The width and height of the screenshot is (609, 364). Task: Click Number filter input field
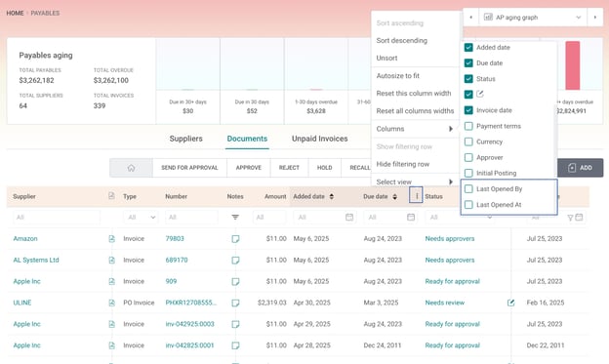point(191,218)
